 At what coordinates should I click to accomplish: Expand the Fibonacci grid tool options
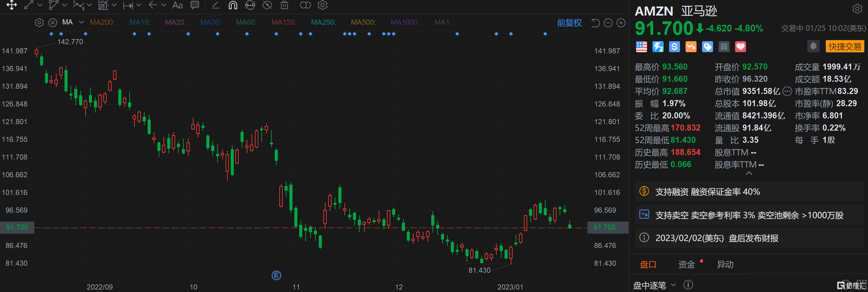pyautogui.click(x=114, y=5)
